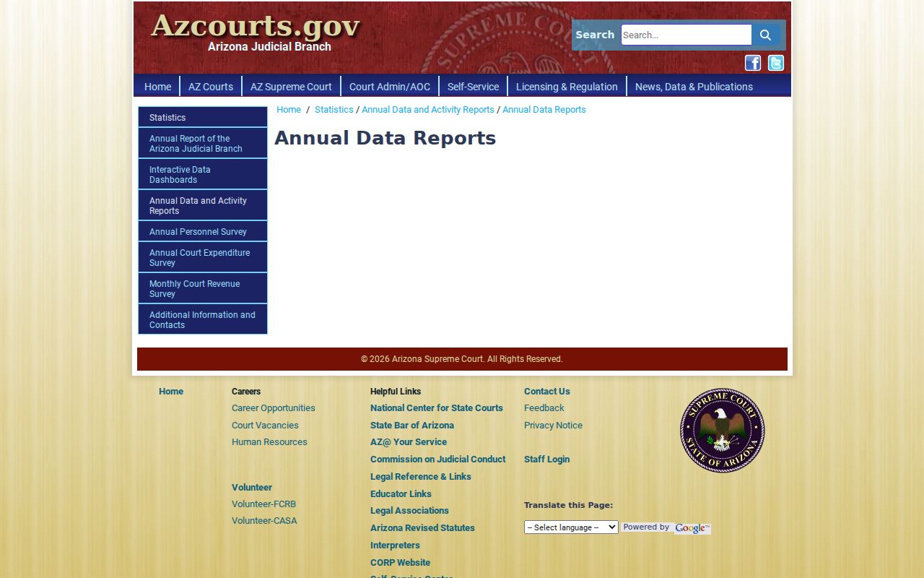Click the Statistics breadcrumb link
The image size is (924, 578).
(x=334, y=110)
